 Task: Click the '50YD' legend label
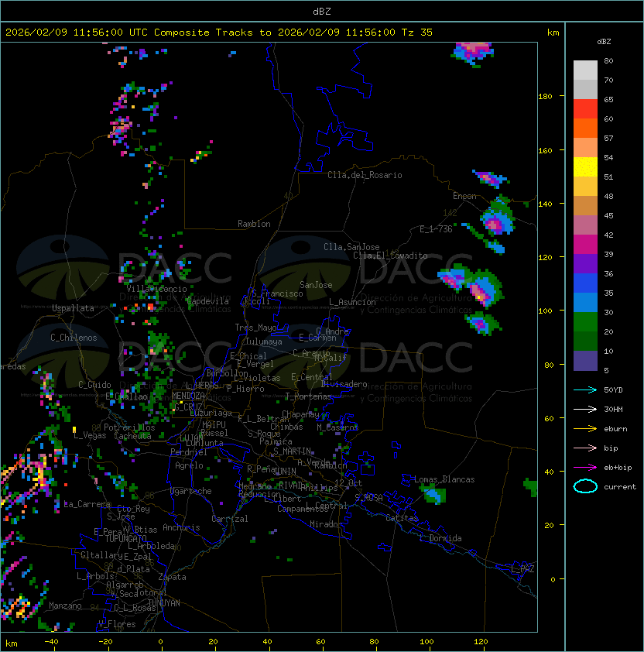click(x=613, y=389)
